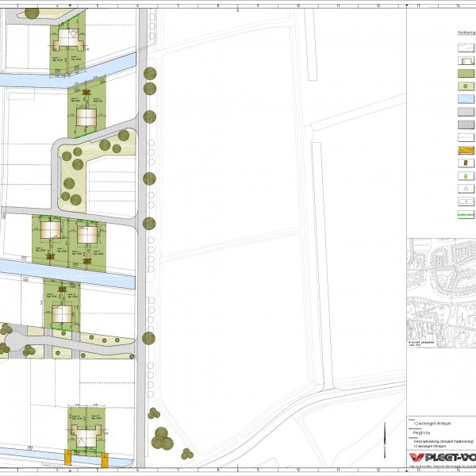Screen dimensions: 476x476
Task: Select the orange legend swatch
Action: 466,150
